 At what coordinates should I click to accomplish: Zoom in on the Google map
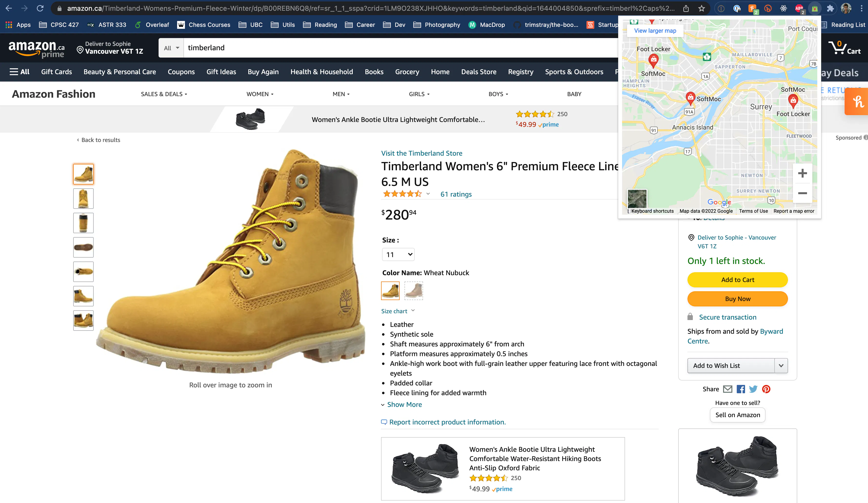point(802,173)
